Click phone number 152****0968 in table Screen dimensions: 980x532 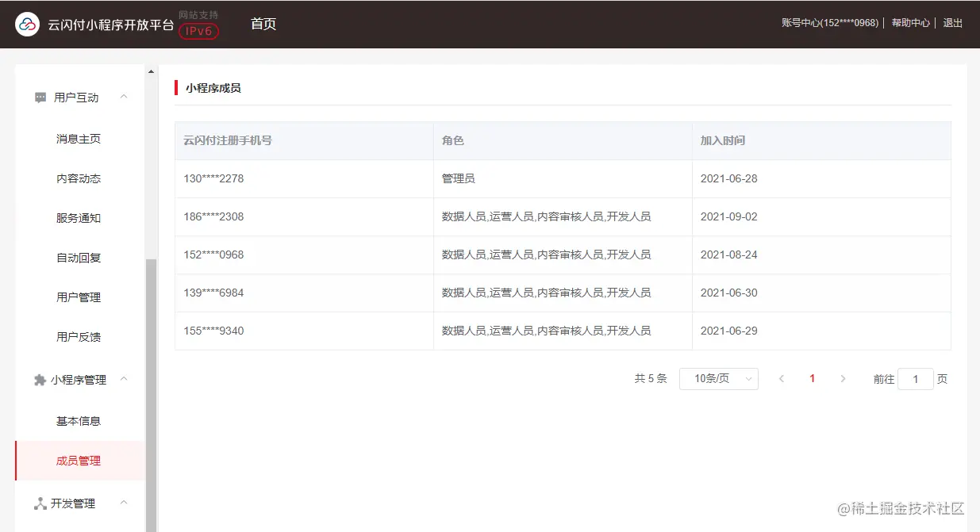click(213, 255)
